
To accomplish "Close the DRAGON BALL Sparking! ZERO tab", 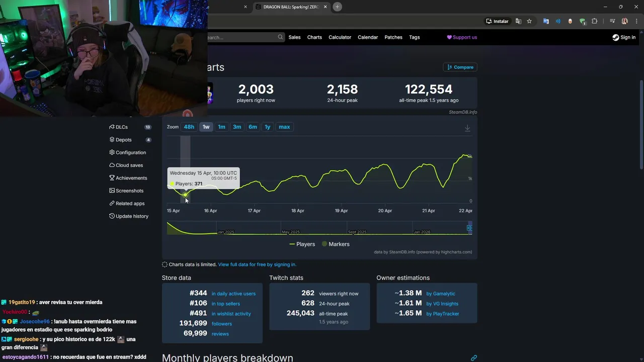I will point(326,7).
